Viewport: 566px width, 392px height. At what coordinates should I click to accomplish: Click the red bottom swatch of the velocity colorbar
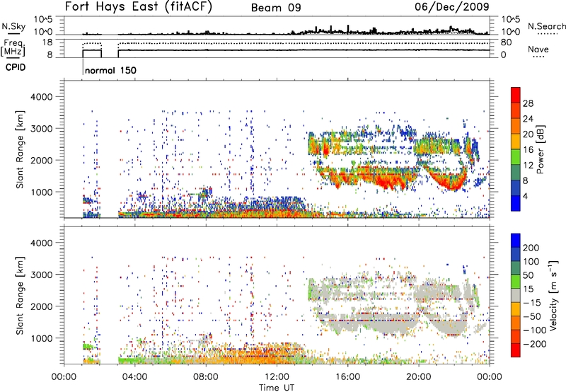[516, 350]
